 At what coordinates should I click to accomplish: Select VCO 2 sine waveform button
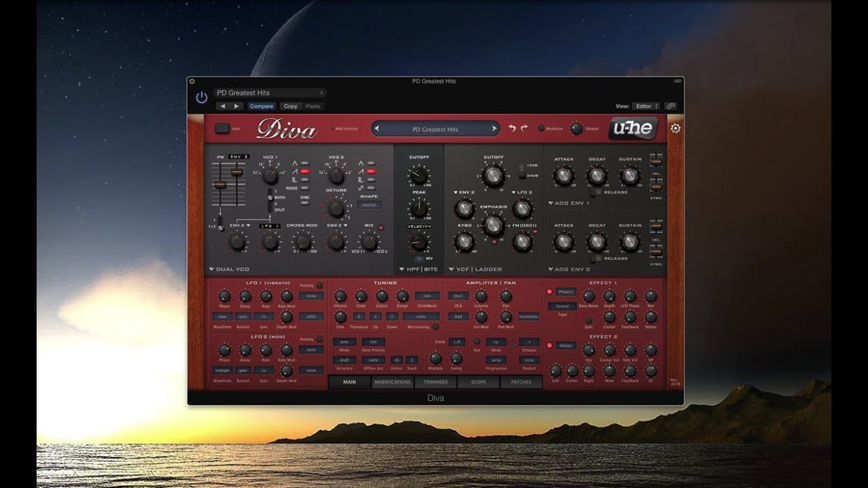(x=370, y=188)
